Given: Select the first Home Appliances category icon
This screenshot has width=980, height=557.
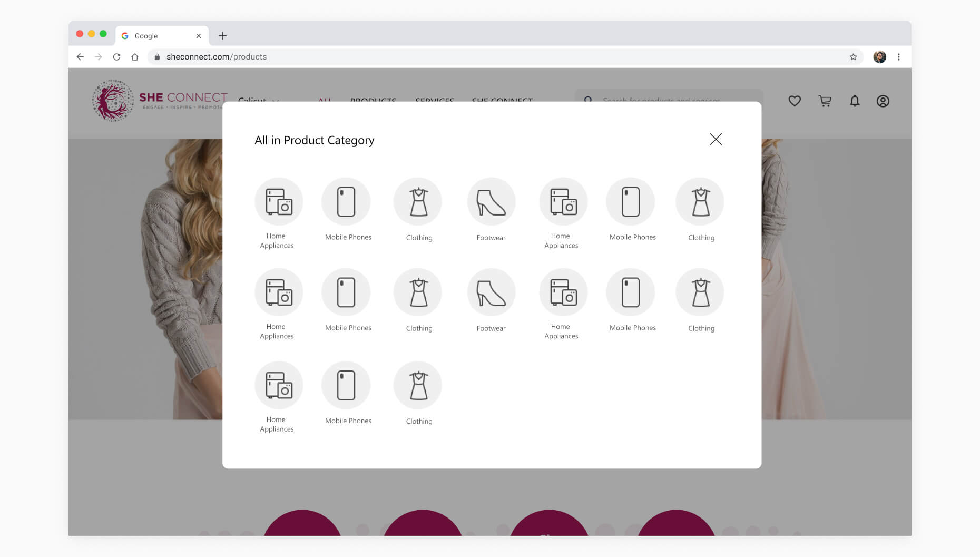Looking at the screenshot, I should (x=279, y=201).
